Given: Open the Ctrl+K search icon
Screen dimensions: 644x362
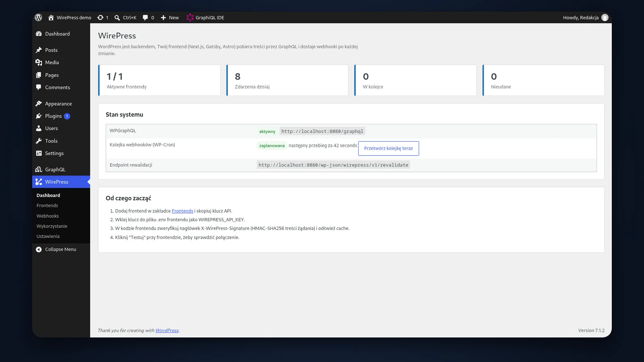Looking at the screenshot, I should (x=117, y=17).
